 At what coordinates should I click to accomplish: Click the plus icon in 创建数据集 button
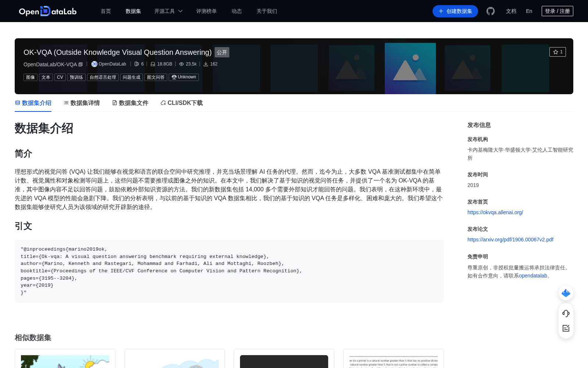tap(441, 11)
